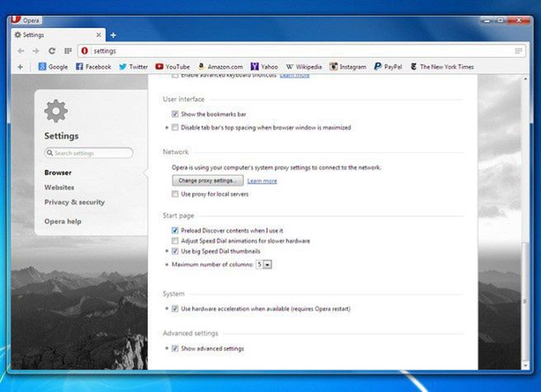
Task: Click the address bar showing settings
Action: coord(302,51)
